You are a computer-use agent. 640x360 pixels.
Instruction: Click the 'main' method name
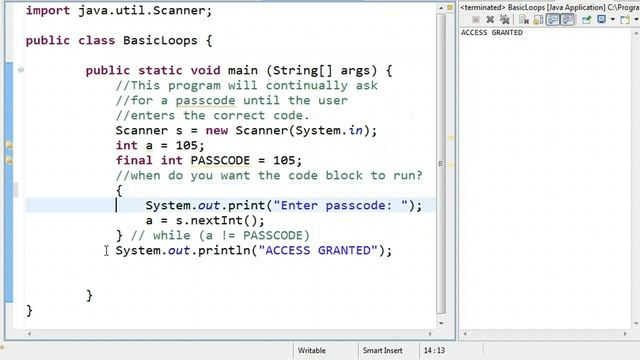(243, 70)
